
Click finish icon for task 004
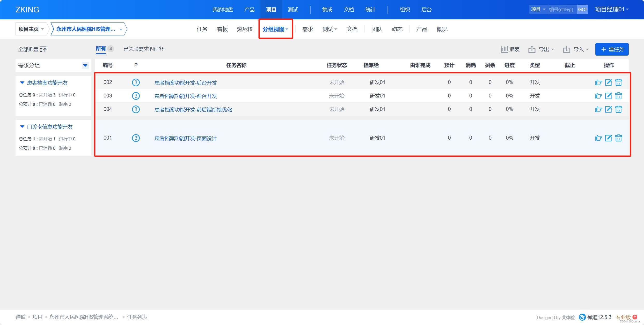[x=598, y=109]
